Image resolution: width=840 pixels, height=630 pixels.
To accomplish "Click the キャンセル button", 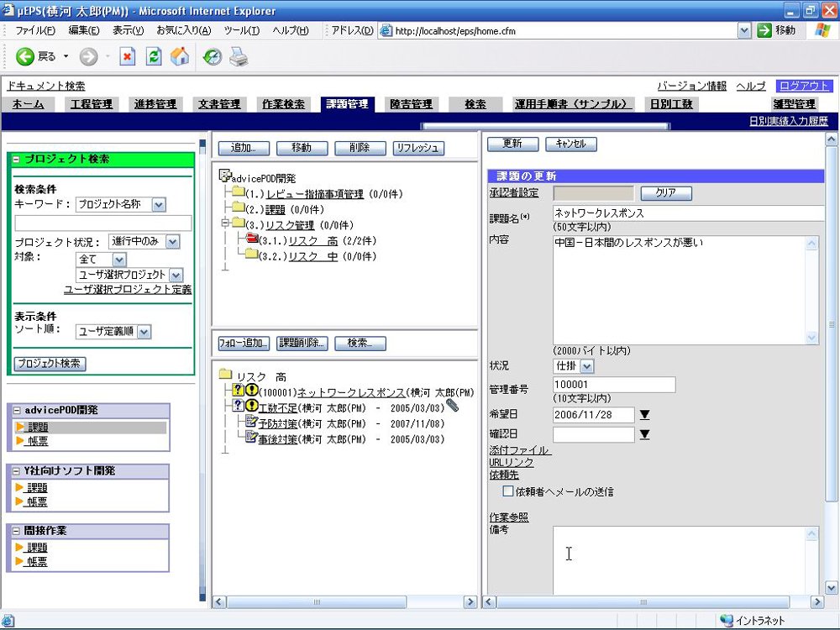I will [571, 144].
